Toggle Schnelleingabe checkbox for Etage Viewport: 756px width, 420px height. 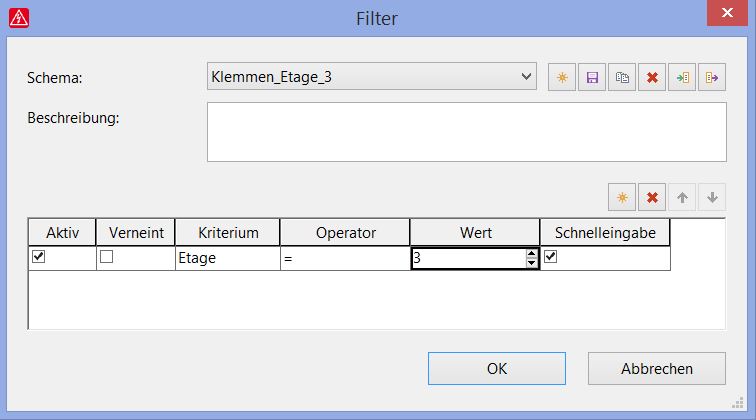point(551,257)
